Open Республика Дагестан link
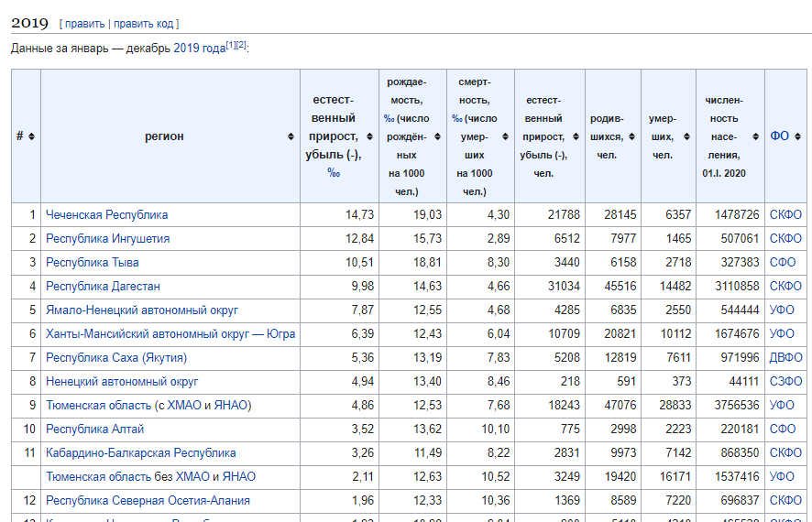The image size is (812, 522). pos(103,286)
